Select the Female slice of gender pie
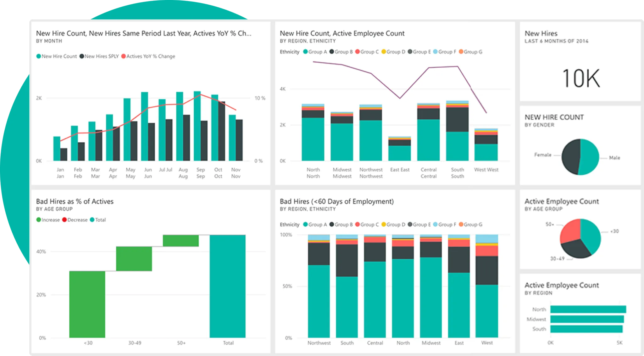 571,157
